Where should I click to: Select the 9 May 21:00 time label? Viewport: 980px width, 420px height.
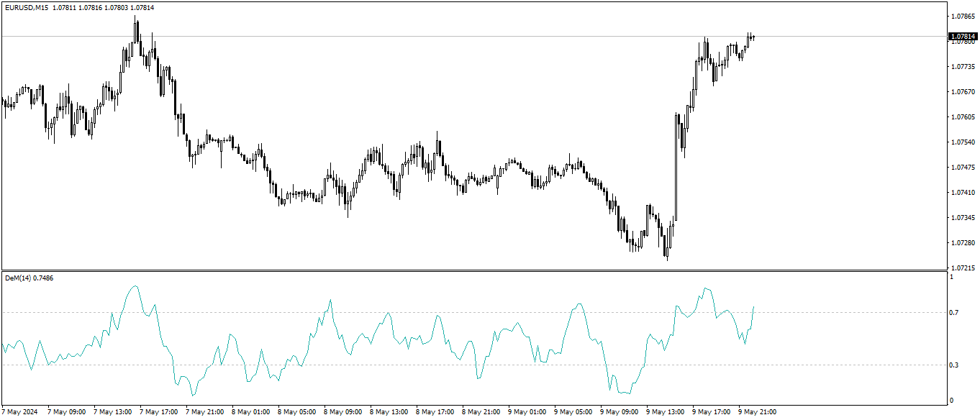point(757,412)
